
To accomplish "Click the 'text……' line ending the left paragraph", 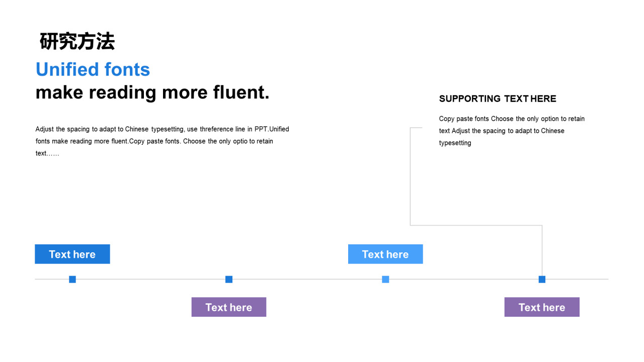I will pyautogui.click(x=47, y=153).
